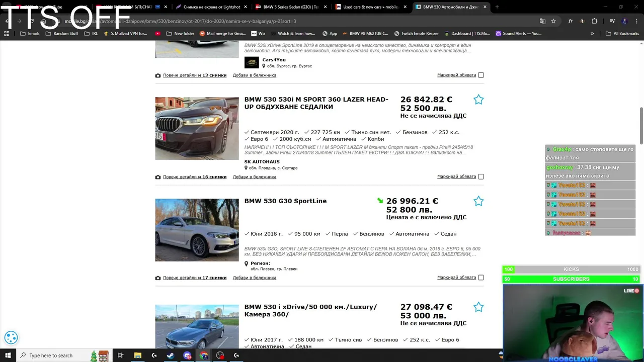Image resolution: width=644 pixels, height=362 pixels.
Task: Open the silver BMW G30 SportLine thumbnail
Action: [x=197, y=230]
